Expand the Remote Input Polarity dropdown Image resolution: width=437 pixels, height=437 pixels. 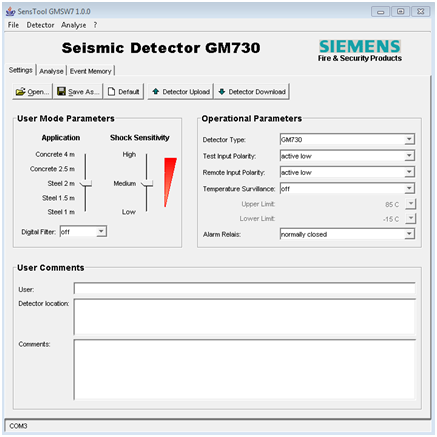(x=409, y=172)
